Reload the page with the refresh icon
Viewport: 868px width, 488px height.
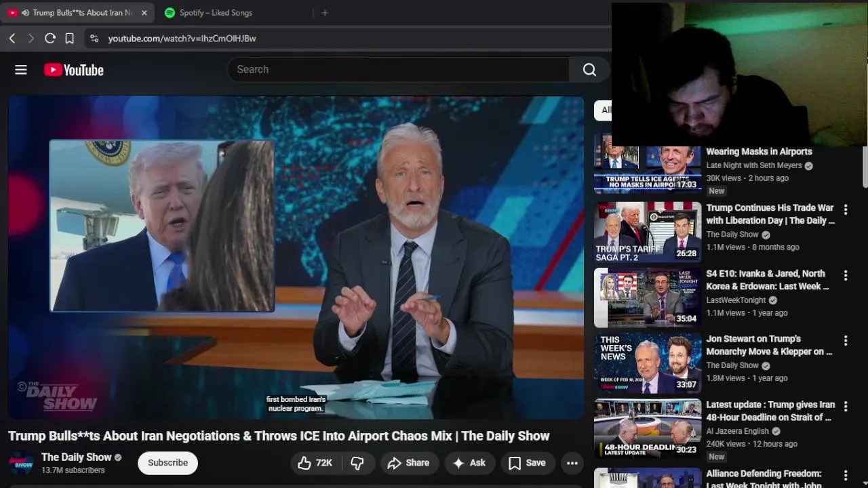click(50, 39)
